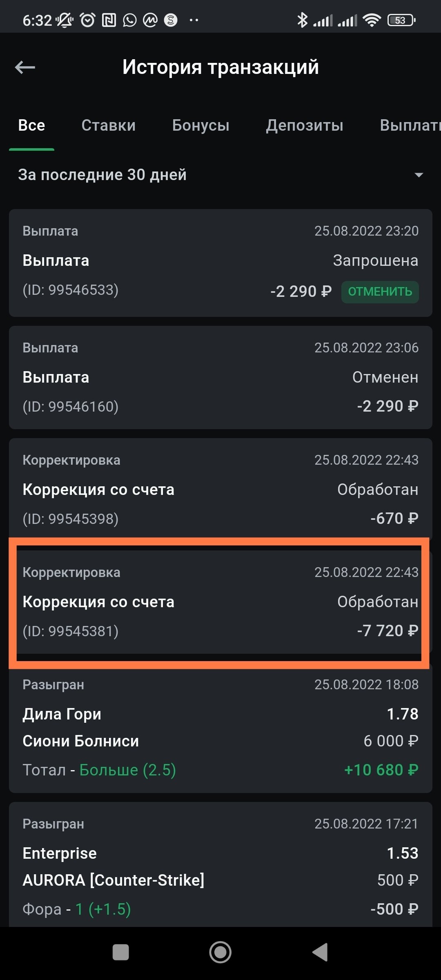Open correction transaction ID 99545398
Screen dimensions: 441x980
tap(220, 489)
